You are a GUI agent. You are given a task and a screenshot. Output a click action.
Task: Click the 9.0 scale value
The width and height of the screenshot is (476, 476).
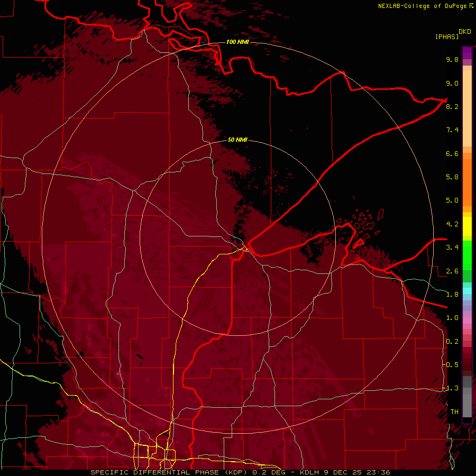[x=452, y=84]
